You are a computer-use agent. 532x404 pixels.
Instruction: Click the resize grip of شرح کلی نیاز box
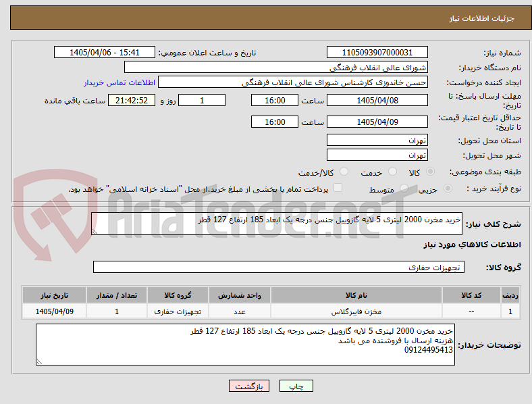tap(95, 232)
